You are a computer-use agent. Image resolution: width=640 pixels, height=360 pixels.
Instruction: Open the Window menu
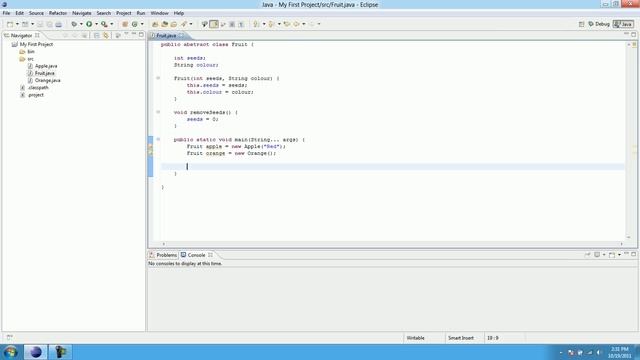(x=159, y=13)
